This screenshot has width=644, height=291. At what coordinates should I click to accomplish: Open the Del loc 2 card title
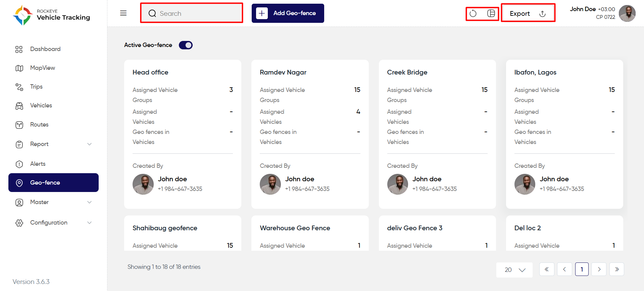point(528,228)
